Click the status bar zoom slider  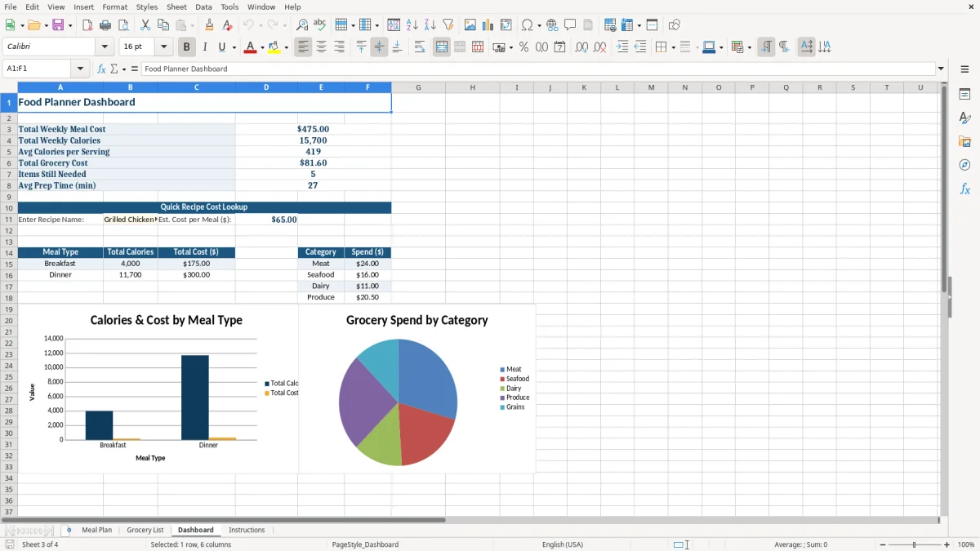click(914, 544)
